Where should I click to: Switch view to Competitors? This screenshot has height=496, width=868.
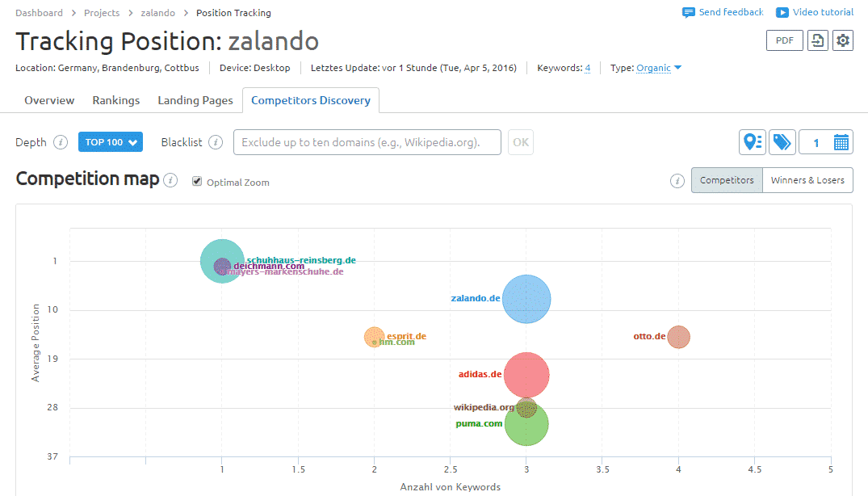coord(727,180)
